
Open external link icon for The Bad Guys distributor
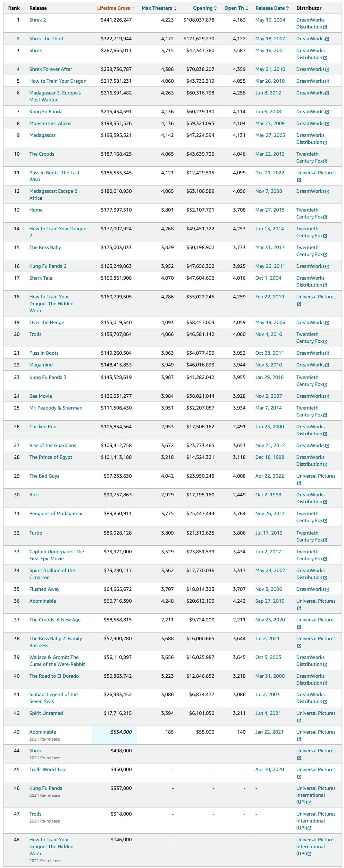click(299, 483)
